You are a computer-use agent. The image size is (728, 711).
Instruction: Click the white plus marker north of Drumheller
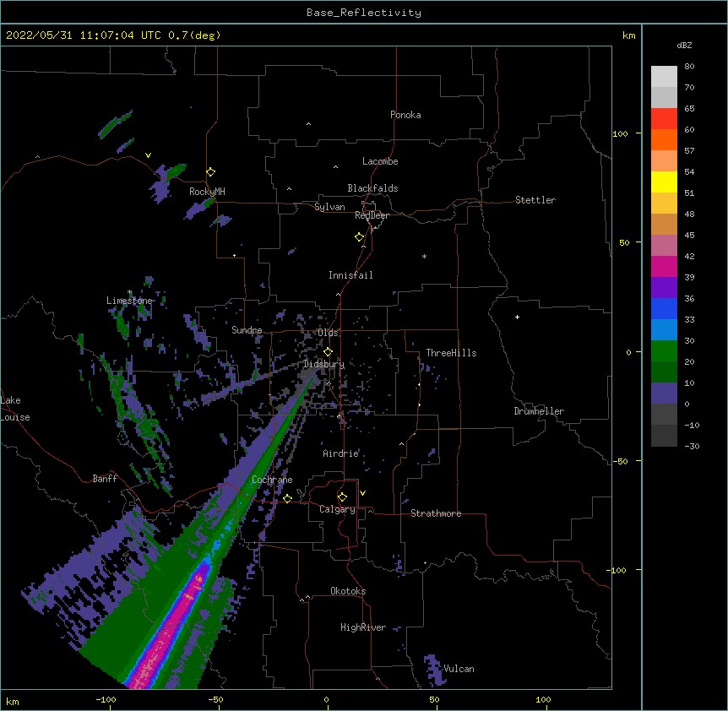pyautogui.click(x=517, y=317)
